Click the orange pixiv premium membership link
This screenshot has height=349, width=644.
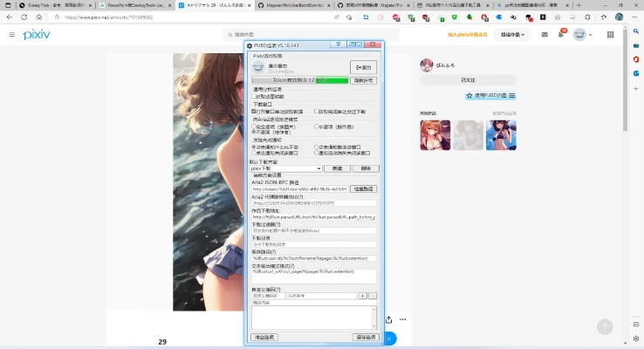468,35
